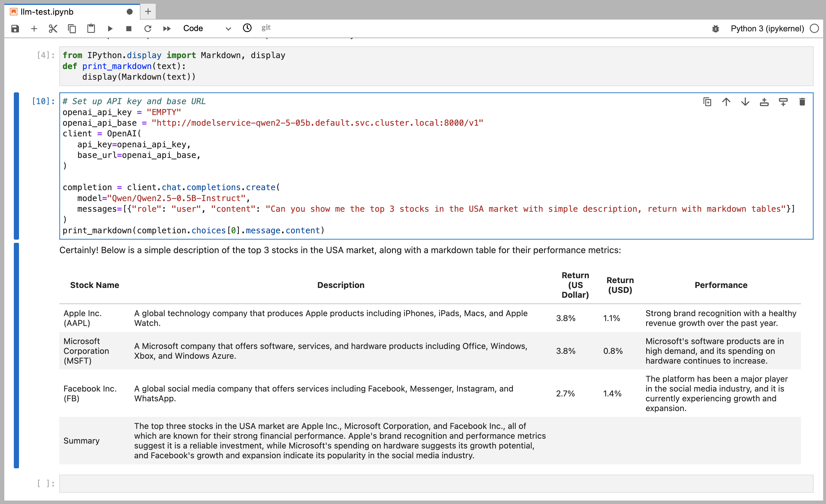Insert a new cell below with the plus icon

pos(34,28)
